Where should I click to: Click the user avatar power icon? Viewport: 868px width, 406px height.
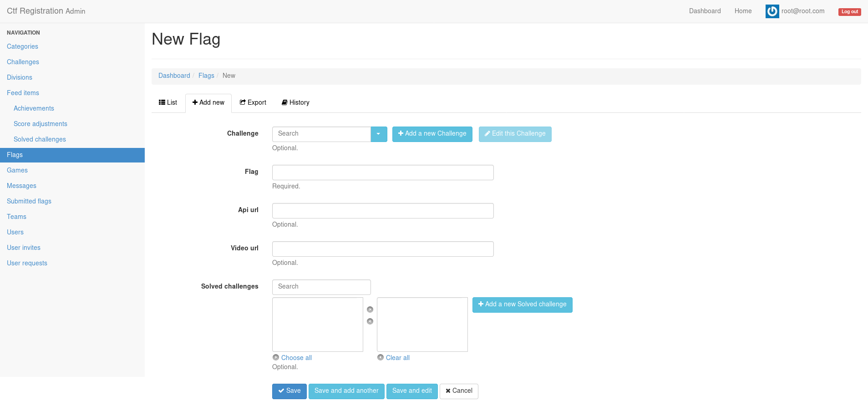pyautogui.click(x=772, y=11)
